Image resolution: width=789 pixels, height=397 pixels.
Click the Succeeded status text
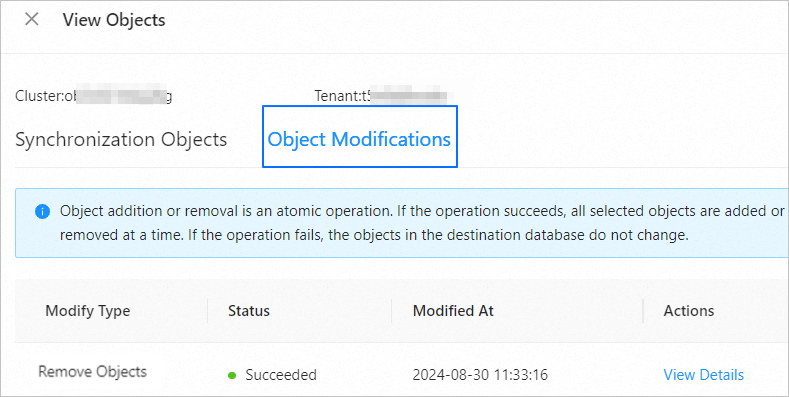click(x=281, y=375)
